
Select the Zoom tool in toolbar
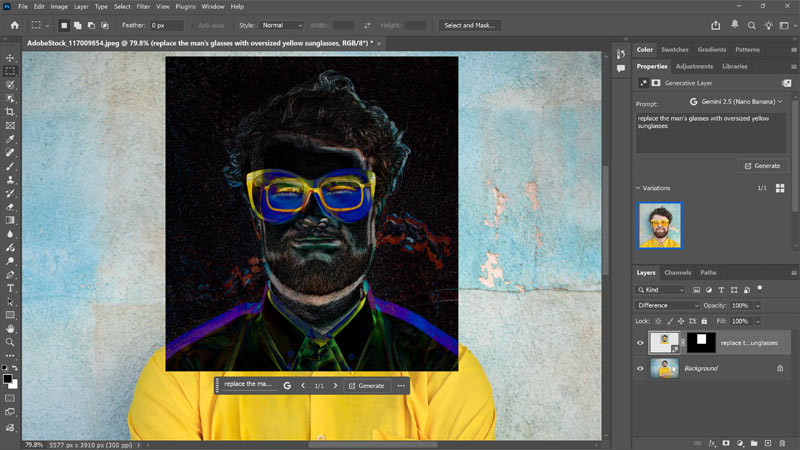point(10,342)
